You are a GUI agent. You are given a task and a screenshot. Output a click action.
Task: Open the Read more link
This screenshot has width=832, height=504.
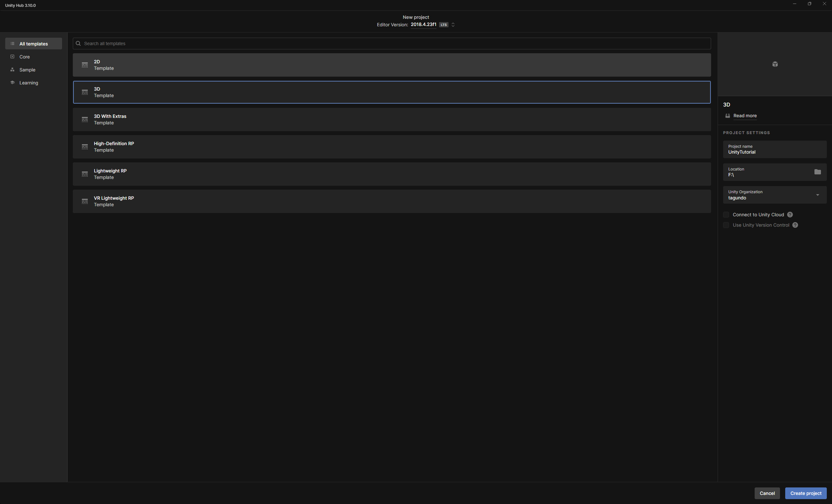745,116
